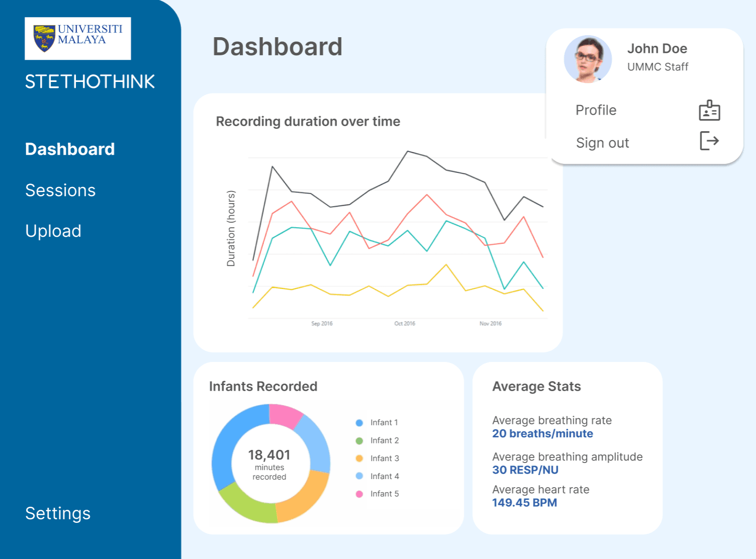
Task: Select the Infant 1 legend label
Action: 384,423
